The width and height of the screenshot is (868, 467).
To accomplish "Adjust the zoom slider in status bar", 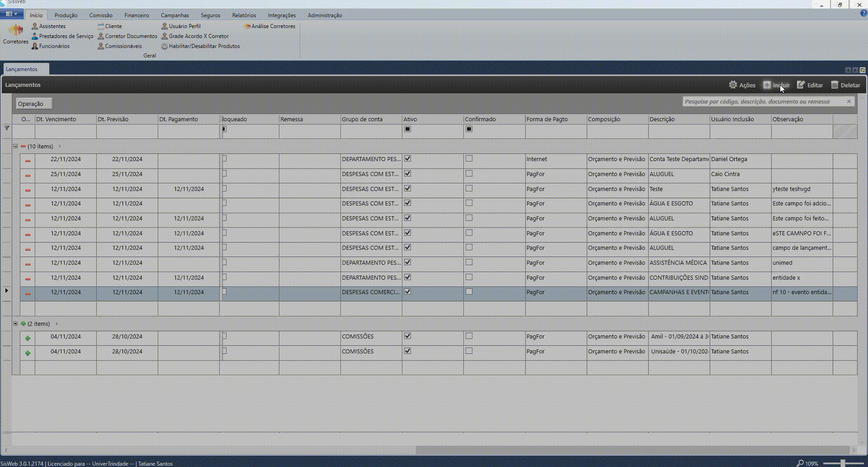I will click(843, 463).
